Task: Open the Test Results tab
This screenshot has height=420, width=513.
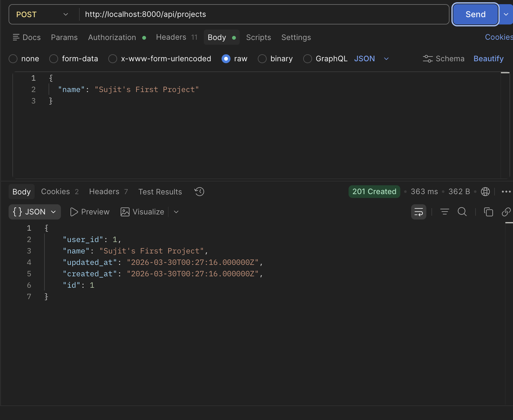Action: tap(160, 192)
